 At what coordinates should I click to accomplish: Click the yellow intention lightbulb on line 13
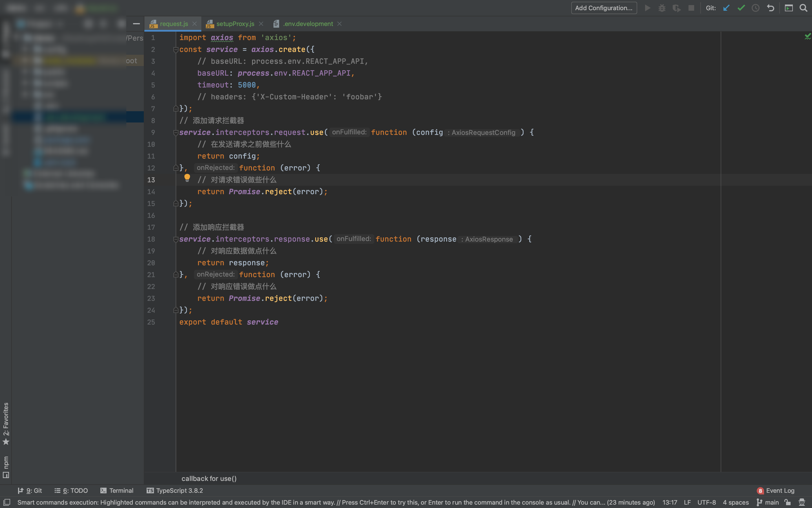187,178
